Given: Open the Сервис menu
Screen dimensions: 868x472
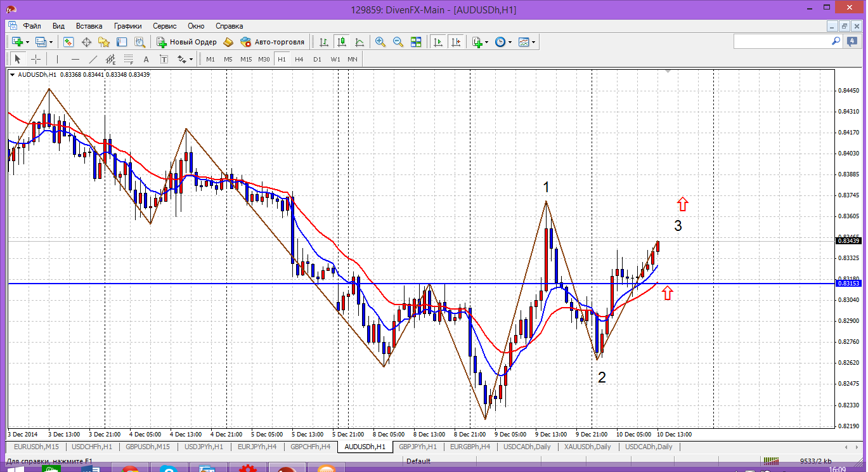Looking at the screenshot, I should click(165, 26).
